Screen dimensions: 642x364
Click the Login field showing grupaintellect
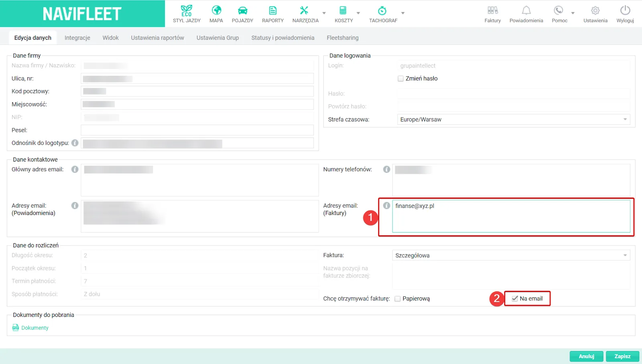[x=514, y=66]
